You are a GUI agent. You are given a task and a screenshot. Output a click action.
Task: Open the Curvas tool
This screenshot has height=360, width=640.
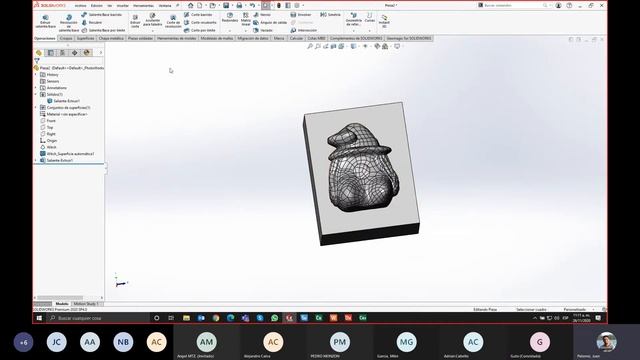pyautogui.click(x=369, y=18)
